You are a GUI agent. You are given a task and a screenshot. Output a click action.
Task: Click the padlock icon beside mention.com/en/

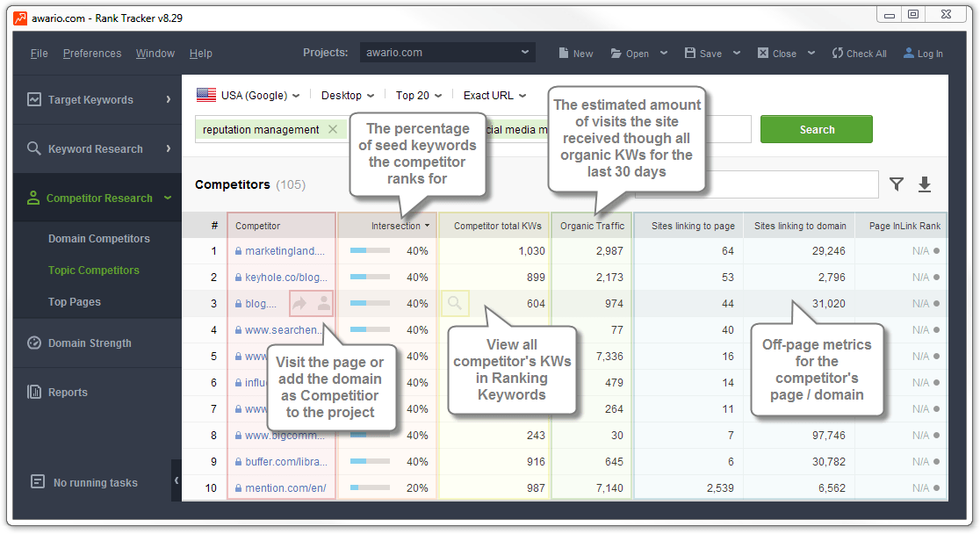pos(238,487)
